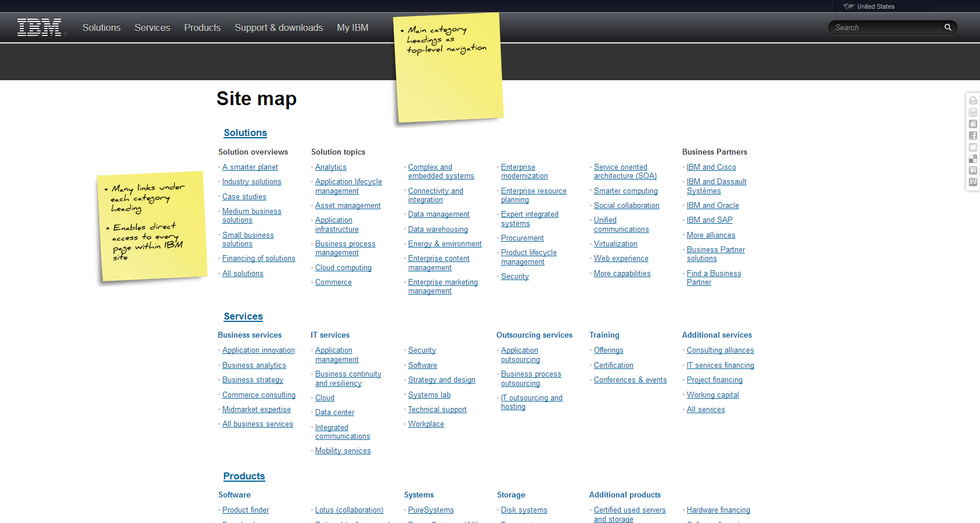Share the page on LinkedIn
980x523 pixels.
click(973, 170)
